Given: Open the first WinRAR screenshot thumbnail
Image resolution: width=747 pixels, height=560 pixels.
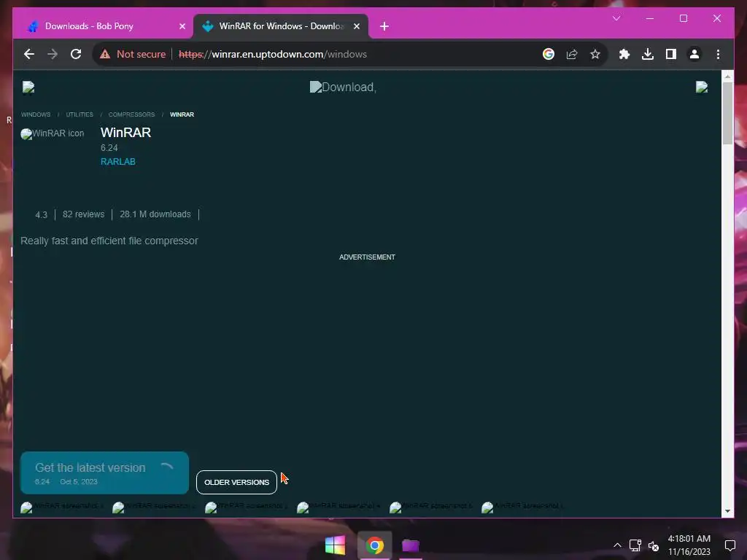Looking at the screenshot, I should click(x=61, y=507).
